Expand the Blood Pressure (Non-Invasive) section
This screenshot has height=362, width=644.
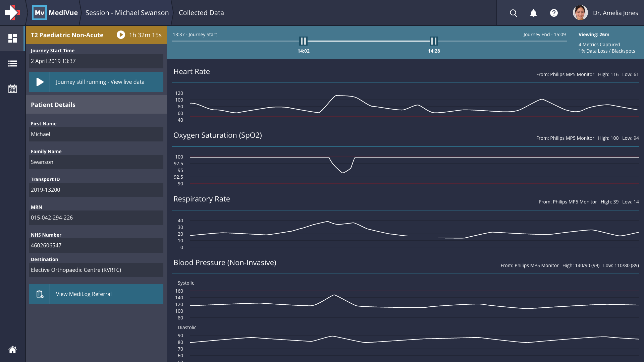[225, 263]
